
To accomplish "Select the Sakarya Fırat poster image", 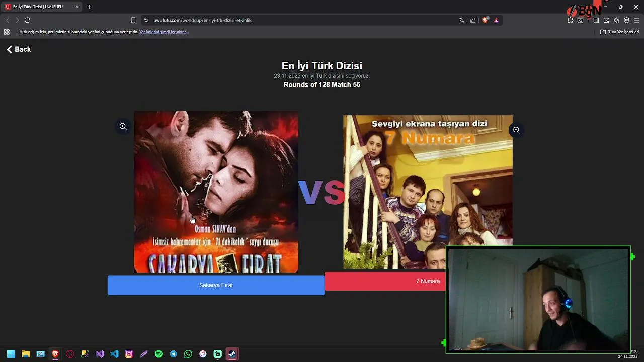I will point(216,192).
